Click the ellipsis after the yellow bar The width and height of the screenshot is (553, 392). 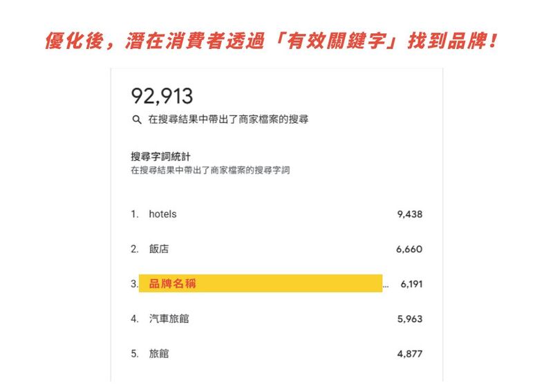tap(386, 284)
